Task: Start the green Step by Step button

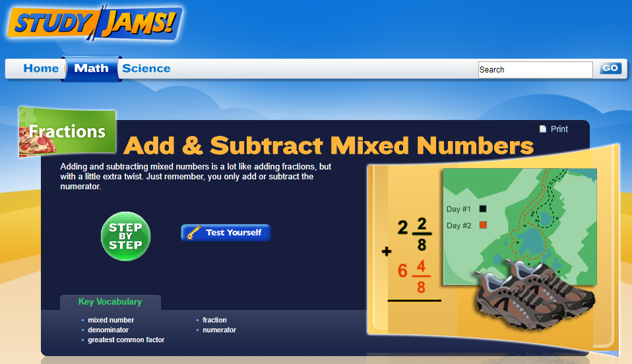Action: pyautogui.click(x=126, y=236)
